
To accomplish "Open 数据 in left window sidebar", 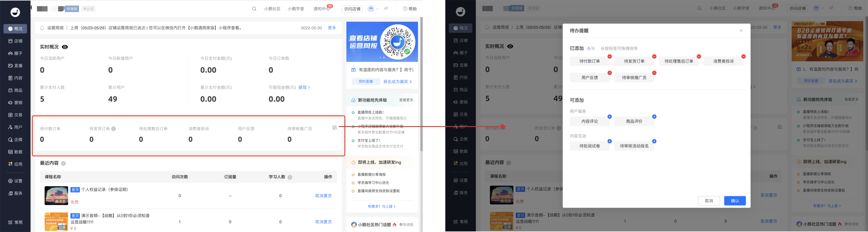I will (x=15, y=152).
